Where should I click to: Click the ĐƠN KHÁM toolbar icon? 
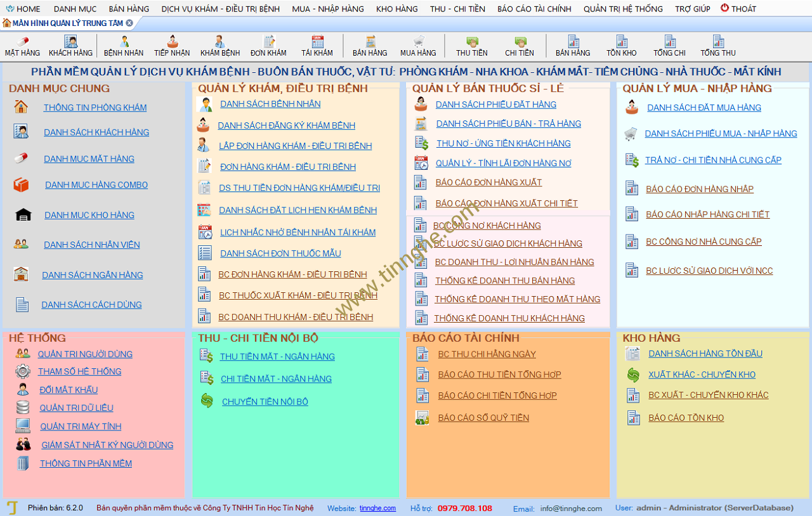[268, 46]
